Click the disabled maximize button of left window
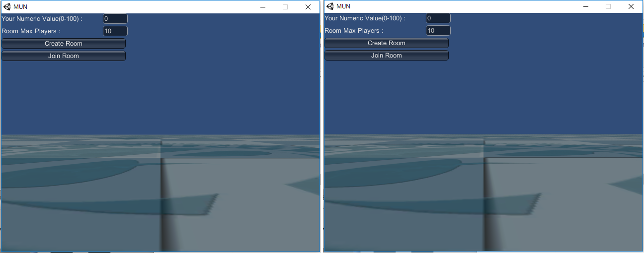 (x=285, y=7)
